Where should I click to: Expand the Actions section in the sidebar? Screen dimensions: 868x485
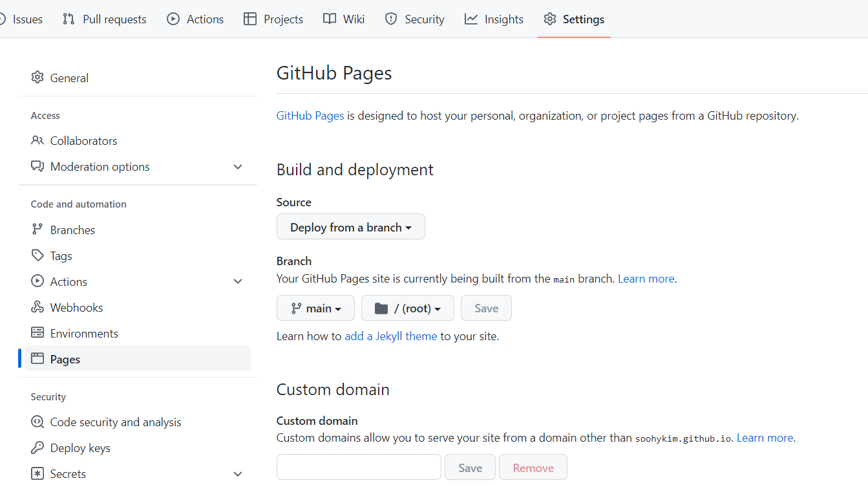tap(238, 281)
